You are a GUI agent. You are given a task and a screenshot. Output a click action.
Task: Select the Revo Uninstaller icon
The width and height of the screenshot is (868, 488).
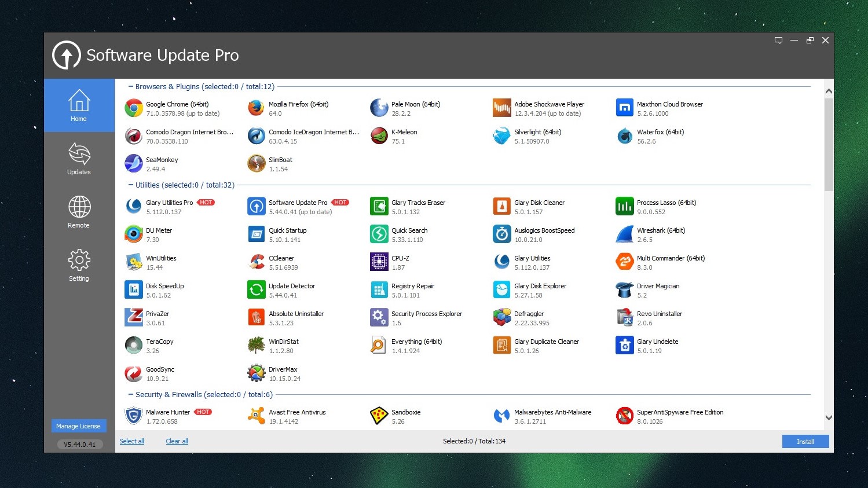[x=625, y=318]
